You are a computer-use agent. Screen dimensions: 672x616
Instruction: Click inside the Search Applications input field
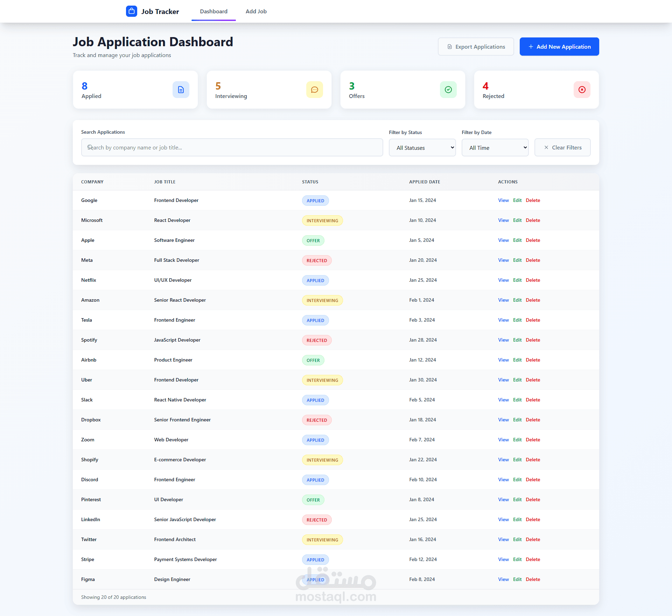232,147
